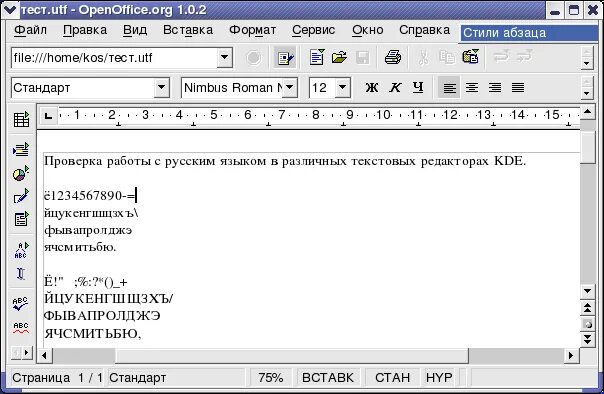Image resolution: width=604 pixels, height=394 pixels.
Task: Toggle auto spellcheck wavy ABC icon
Action: (x=21, y=328)
